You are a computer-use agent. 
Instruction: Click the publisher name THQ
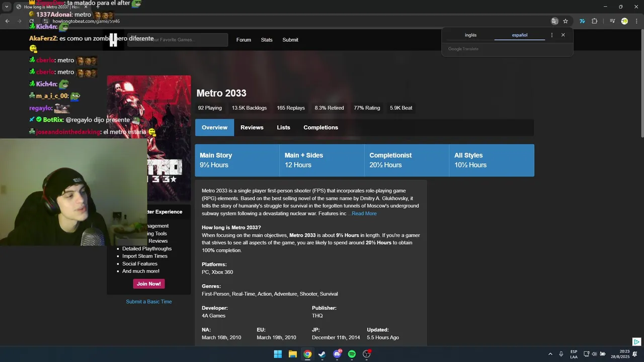[317, 316]
